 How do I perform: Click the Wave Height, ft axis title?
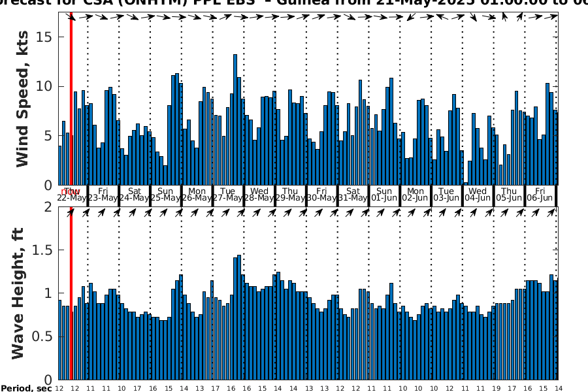(18, 293)
